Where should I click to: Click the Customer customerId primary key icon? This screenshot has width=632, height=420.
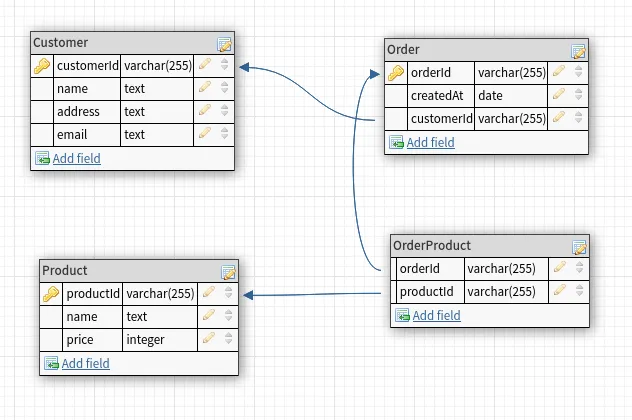42,66
